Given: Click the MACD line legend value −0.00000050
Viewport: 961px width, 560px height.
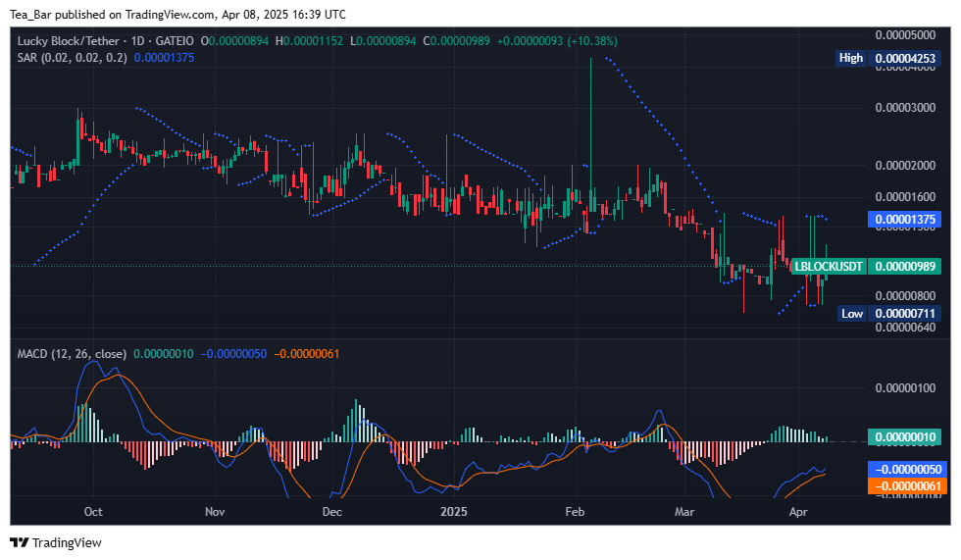Looking at the screenshot, I should 233,354.
